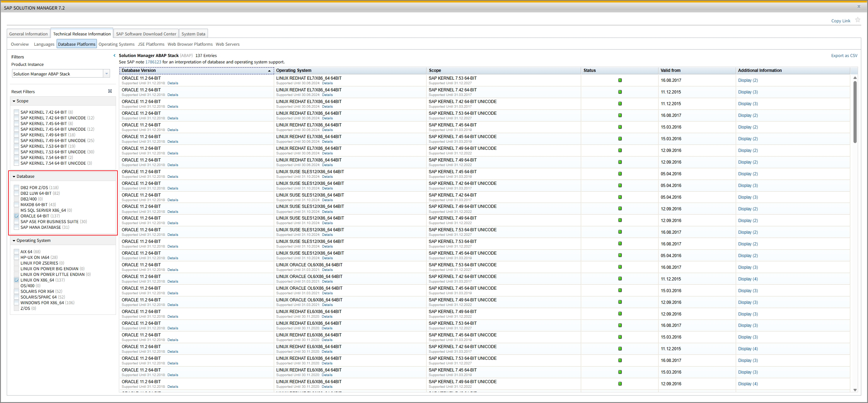Open Details for first LINUX REDHAT EL7 entry
Screen dimensions: 868x403
327,83
